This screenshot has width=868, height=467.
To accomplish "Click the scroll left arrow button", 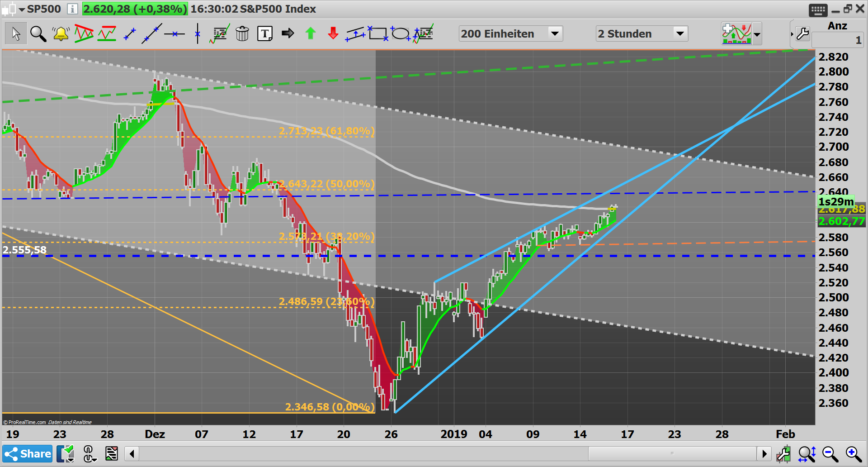I will point(132,453).
